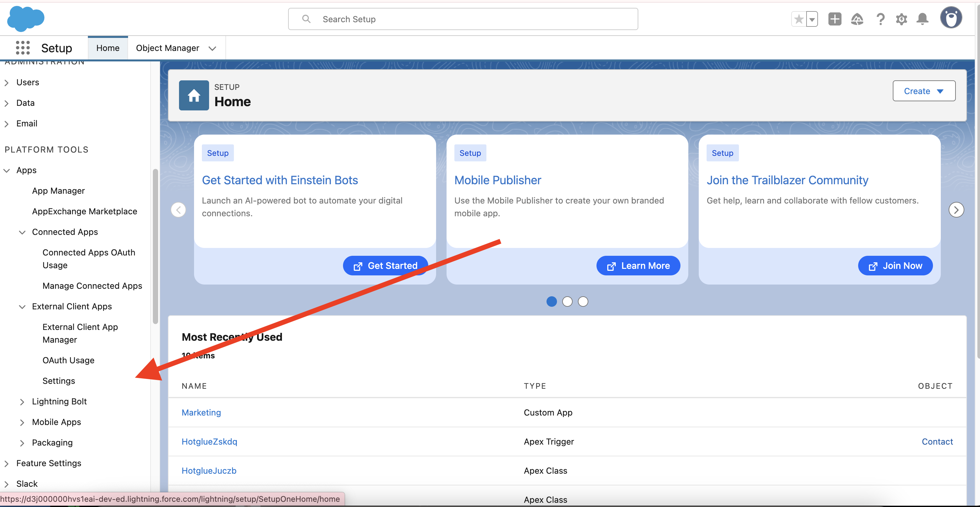Select the Home tab
The image size is (980, 507).
point(108,48)
